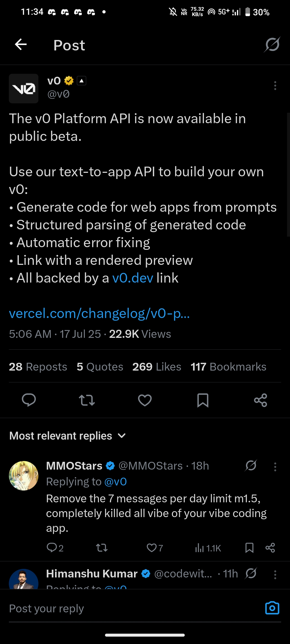
Task: Reply to the v0 post with comment icon
Action: pyautogui.click(x=29, y=400)
